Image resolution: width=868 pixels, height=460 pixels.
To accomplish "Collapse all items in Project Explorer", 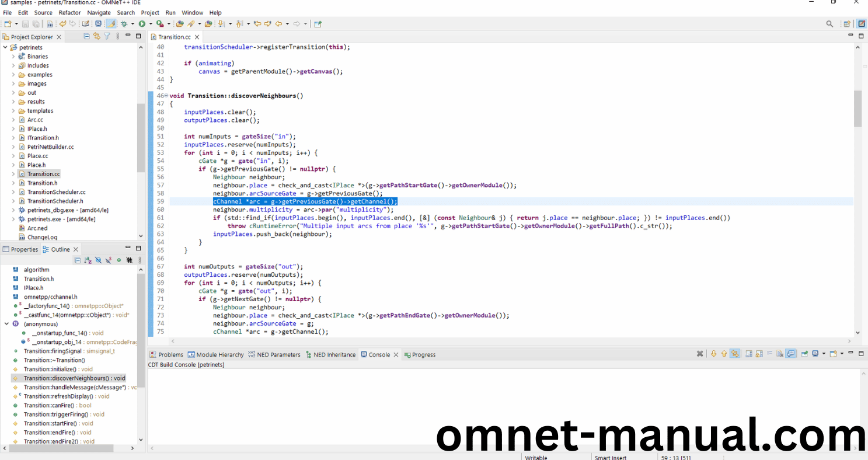I will tap(87, 36).
